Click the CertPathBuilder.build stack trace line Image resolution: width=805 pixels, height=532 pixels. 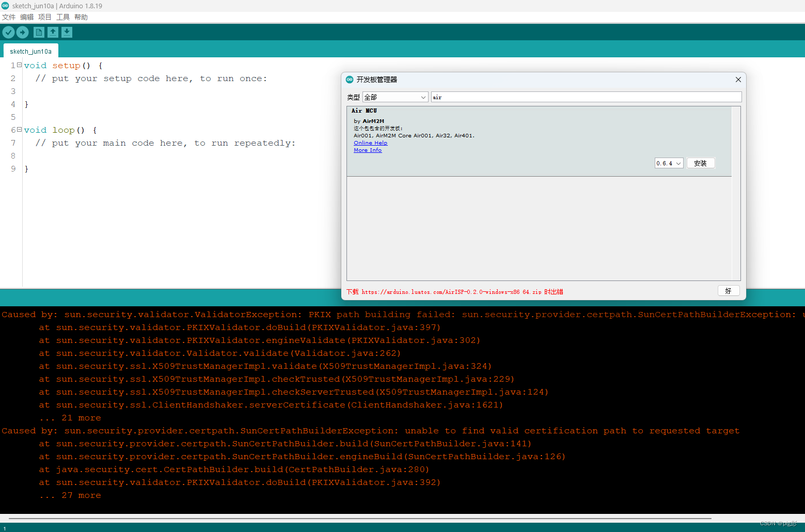pos(234,470)
